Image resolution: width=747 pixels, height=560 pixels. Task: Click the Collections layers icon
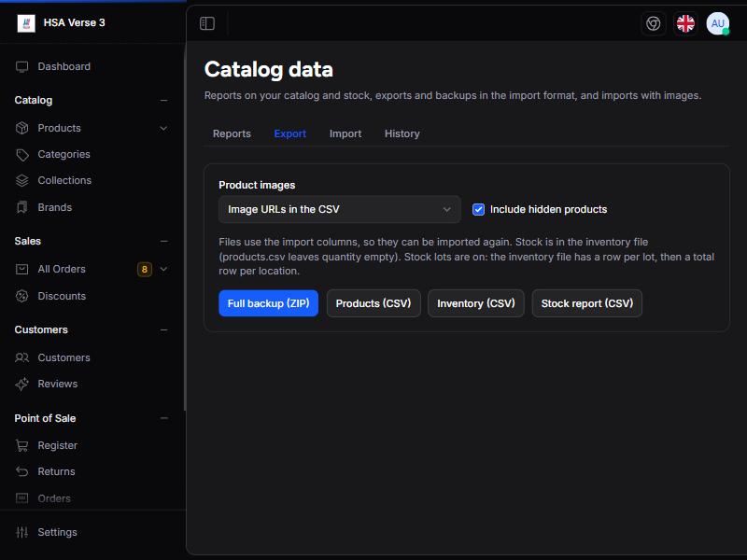click(x=21, y=180)
